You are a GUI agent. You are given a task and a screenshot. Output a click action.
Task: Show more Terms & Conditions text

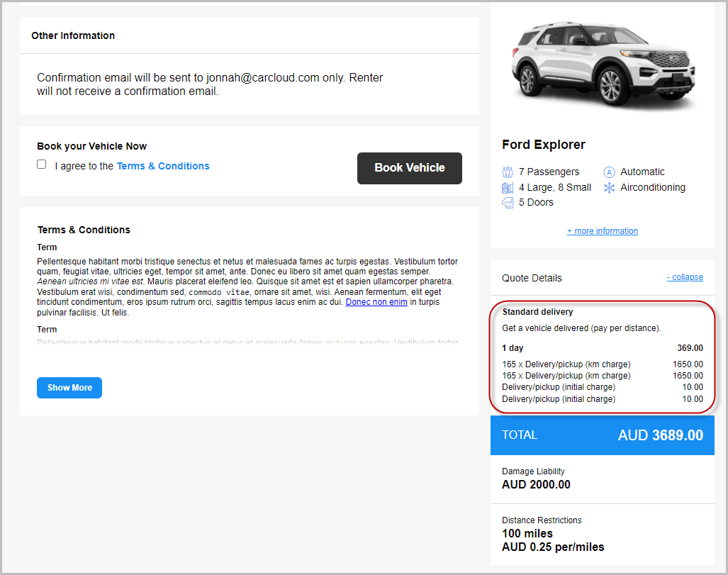[x=69, y=387]
